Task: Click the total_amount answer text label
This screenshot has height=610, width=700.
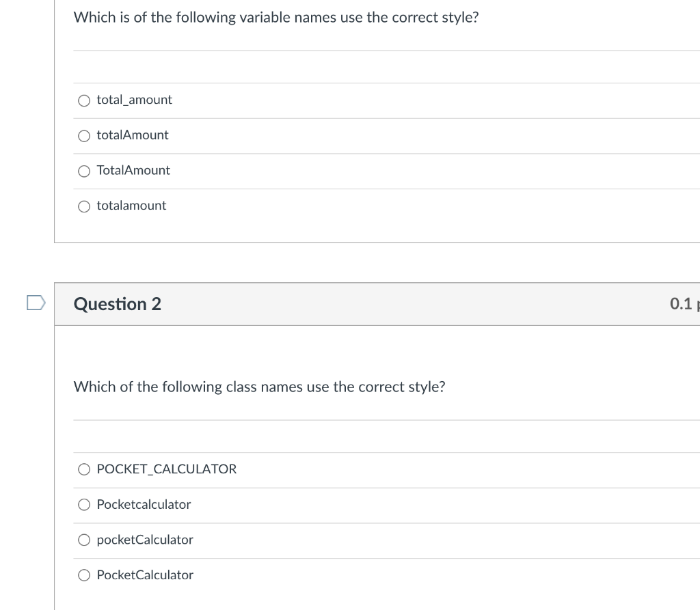Action: [134, 100]
